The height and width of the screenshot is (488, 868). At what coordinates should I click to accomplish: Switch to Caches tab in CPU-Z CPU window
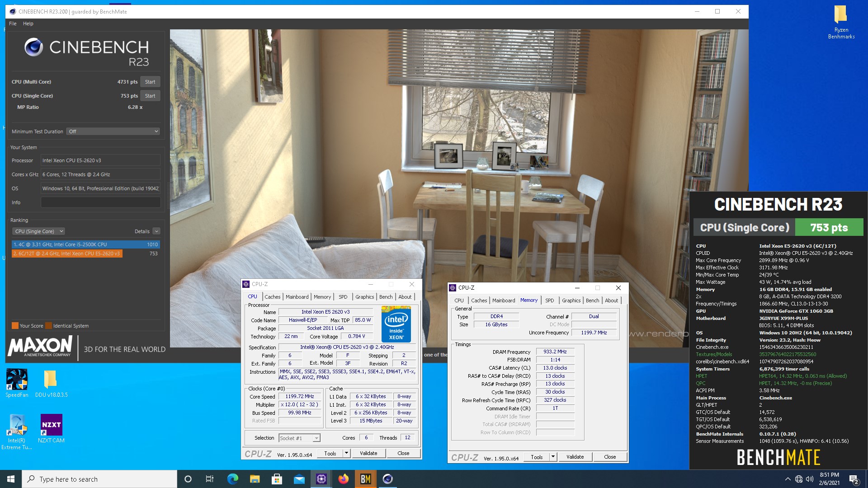point(273,297)
